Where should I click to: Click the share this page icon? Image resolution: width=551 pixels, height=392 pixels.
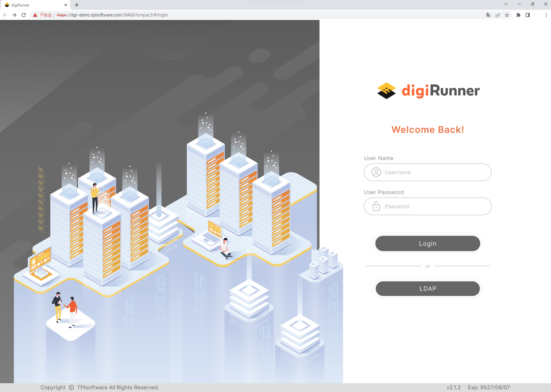click(497, 15)
